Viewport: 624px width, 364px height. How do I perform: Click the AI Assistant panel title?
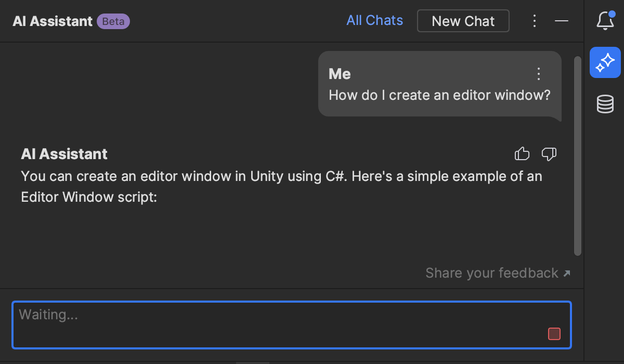click(52, 21)
